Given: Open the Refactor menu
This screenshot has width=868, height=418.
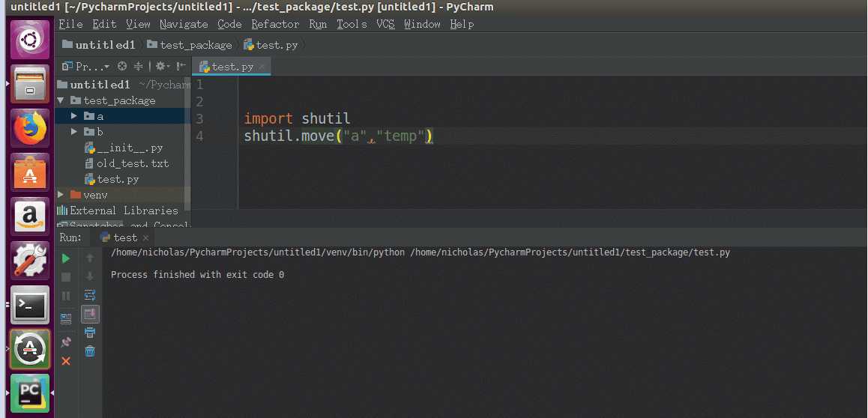Looking at the screenshot, I should click(275, 24).
